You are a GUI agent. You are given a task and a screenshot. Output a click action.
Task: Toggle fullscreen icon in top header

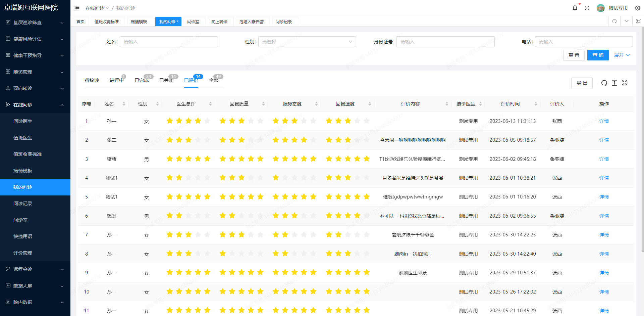(x=587, y=8)
